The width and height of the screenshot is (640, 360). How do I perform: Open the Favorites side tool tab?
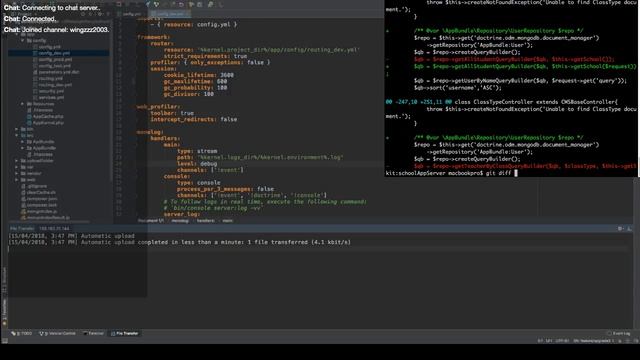(4, 311)
